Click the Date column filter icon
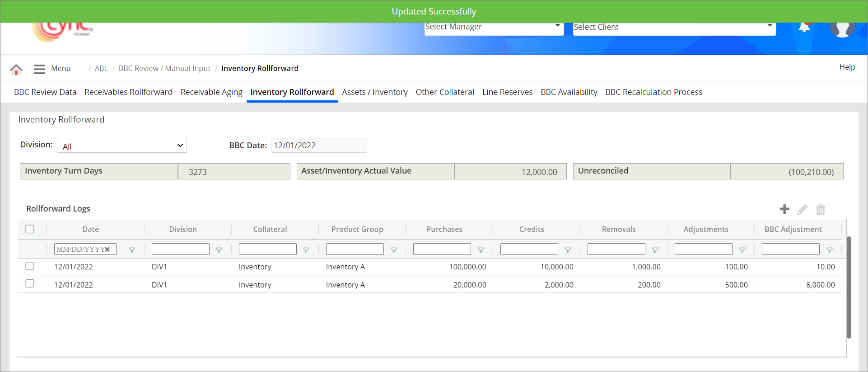Viewport: 868px width, 372px height. [132, 250]
